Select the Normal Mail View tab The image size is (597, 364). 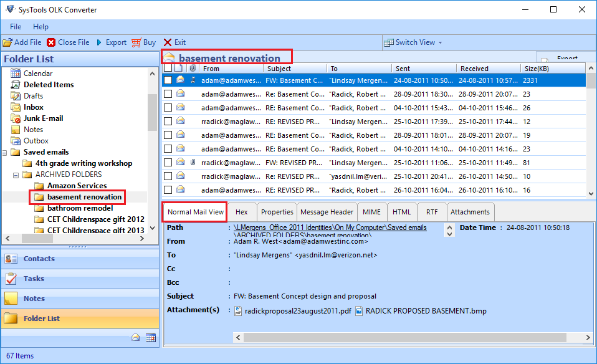tap(195, 212)
